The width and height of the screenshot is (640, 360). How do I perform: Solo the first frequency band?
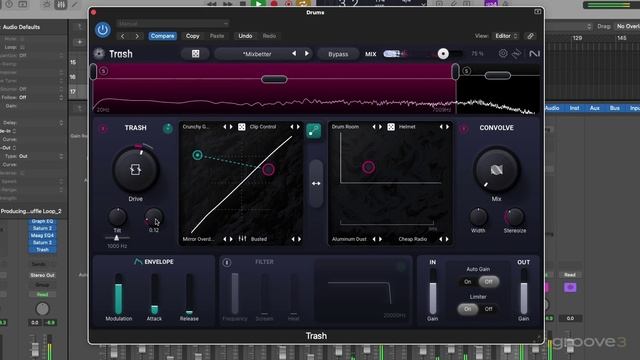pos(104,71)
